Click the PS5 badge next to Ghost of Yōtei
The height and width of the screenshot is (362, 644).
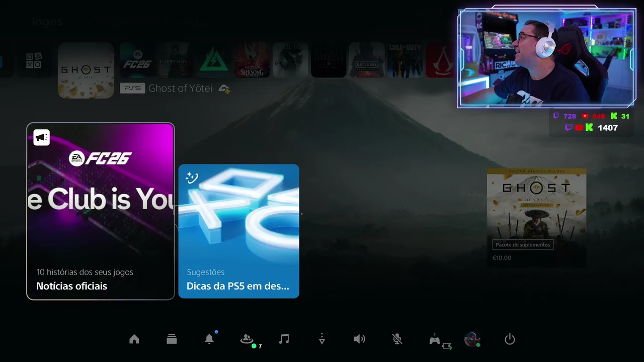click(x=132, y=88)
